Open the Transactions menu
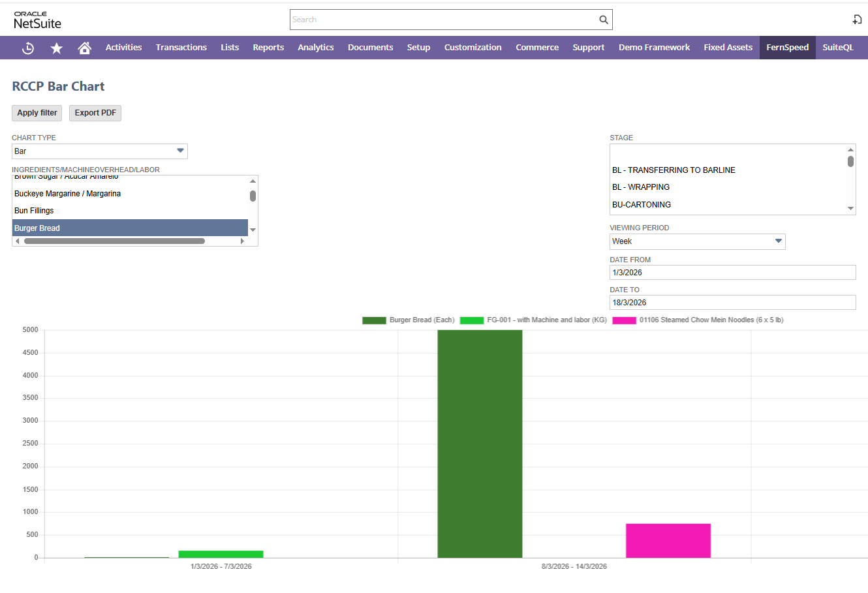 coord(181,48)
